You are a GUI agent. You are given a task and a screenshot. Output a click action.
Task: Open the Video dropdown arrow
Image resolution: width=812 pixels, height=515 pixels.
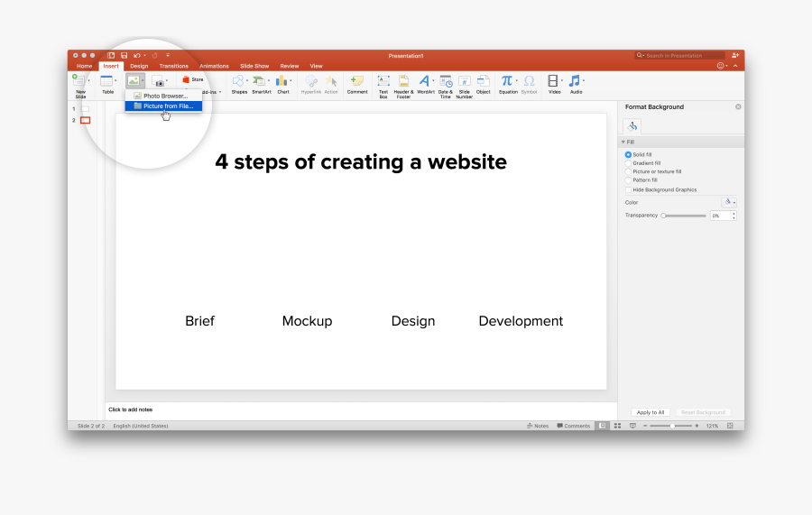pos(562,81)
